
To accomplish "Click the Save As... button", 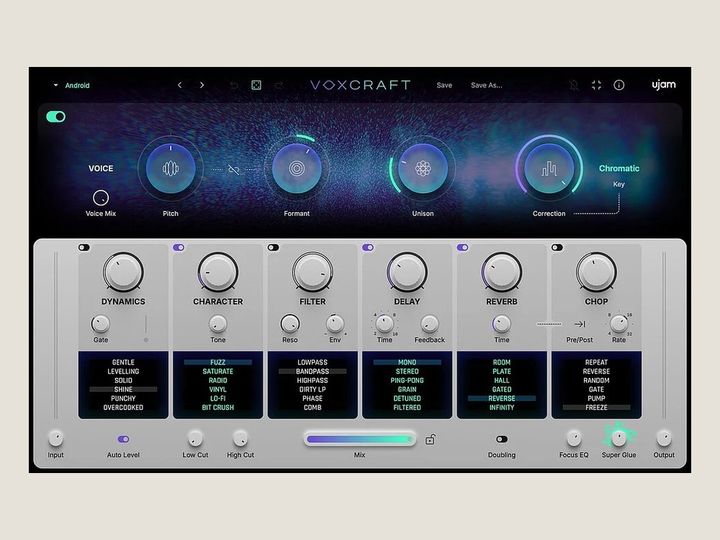I will pyautogui.click(x=486, y=85).
